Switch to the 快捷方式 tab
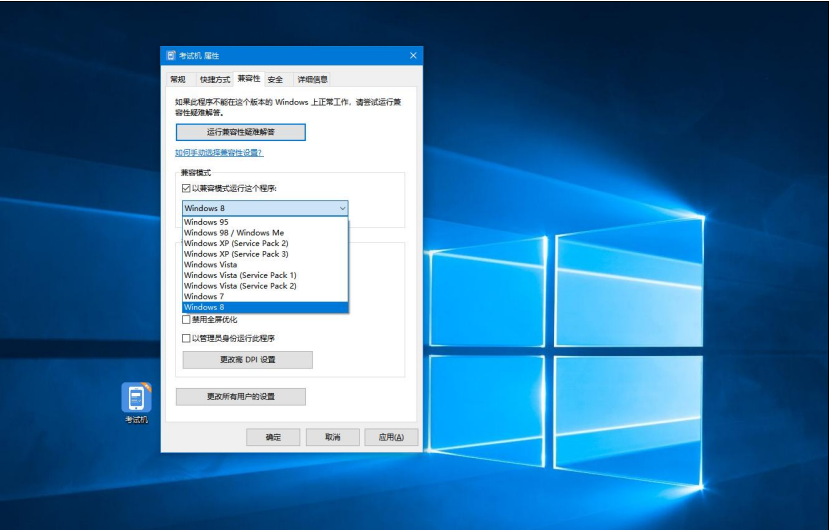829x530 pixels. point(215,79)
